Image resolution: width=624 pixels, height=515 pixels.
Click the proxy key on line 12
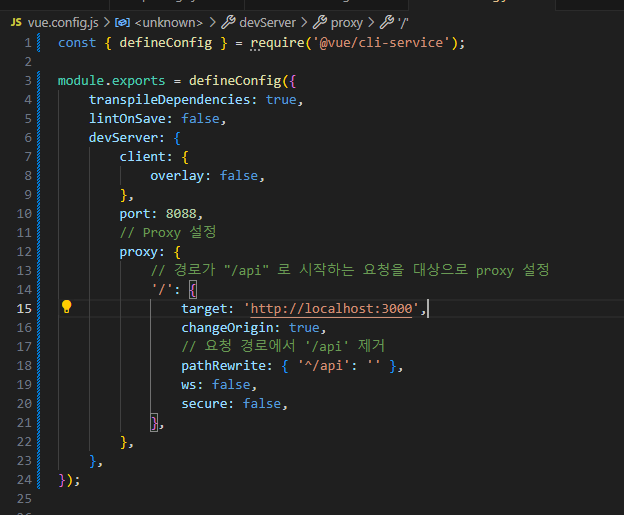[138, 252]
